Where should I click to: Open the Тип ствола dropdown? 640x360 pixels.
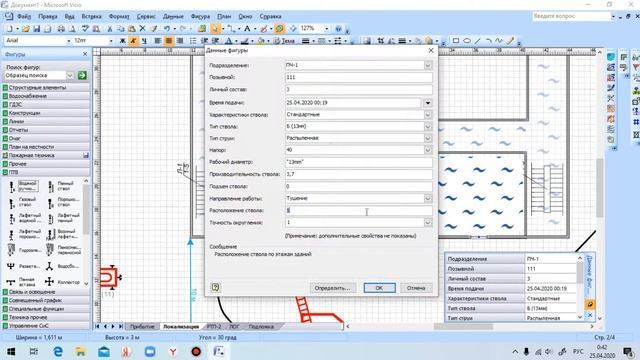point(428,127)
